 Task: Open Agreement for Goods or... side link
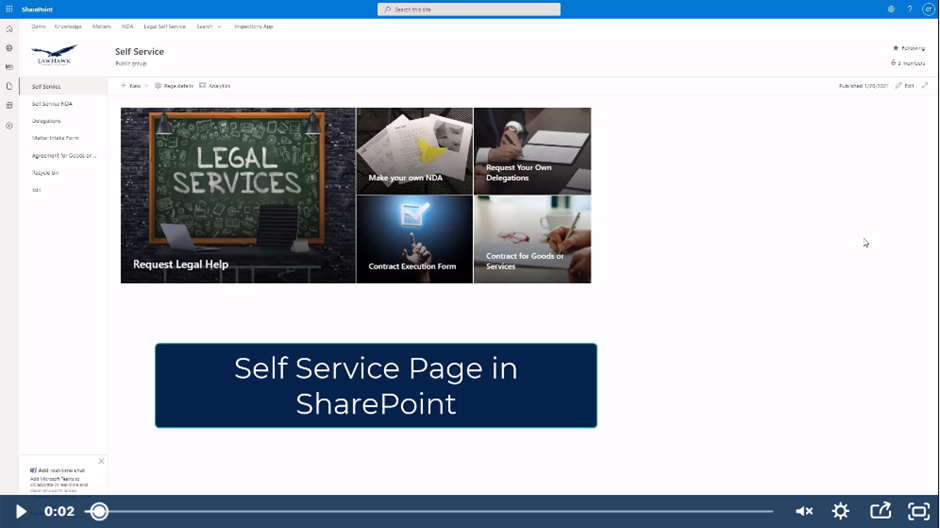(64, 155)
